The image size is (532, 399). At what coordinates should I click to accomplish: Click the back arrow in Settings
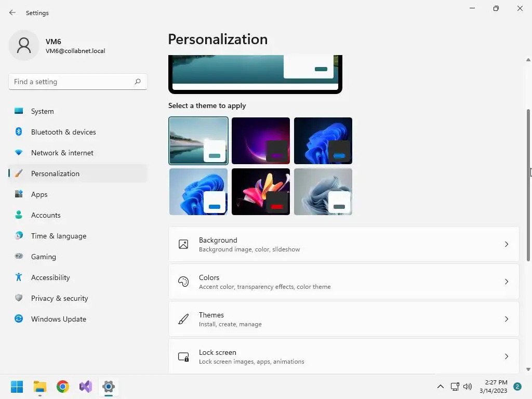click(x=12, y=12)
